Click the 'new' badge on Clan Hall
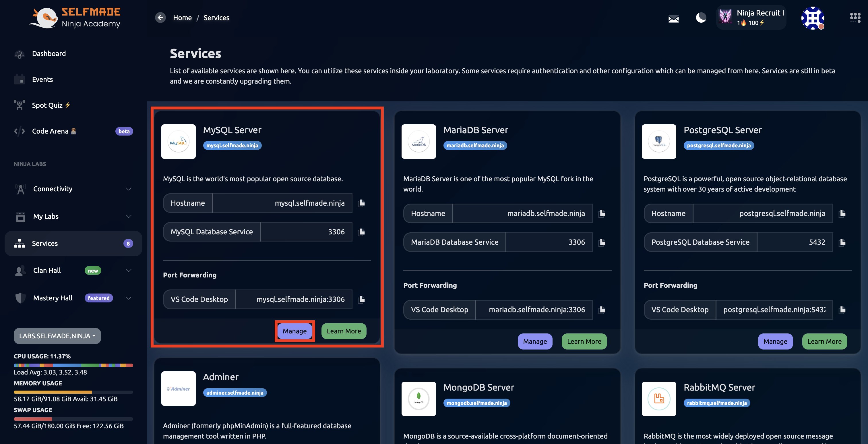The height and width of the screenshot is (444, 868). click(93, 271)
